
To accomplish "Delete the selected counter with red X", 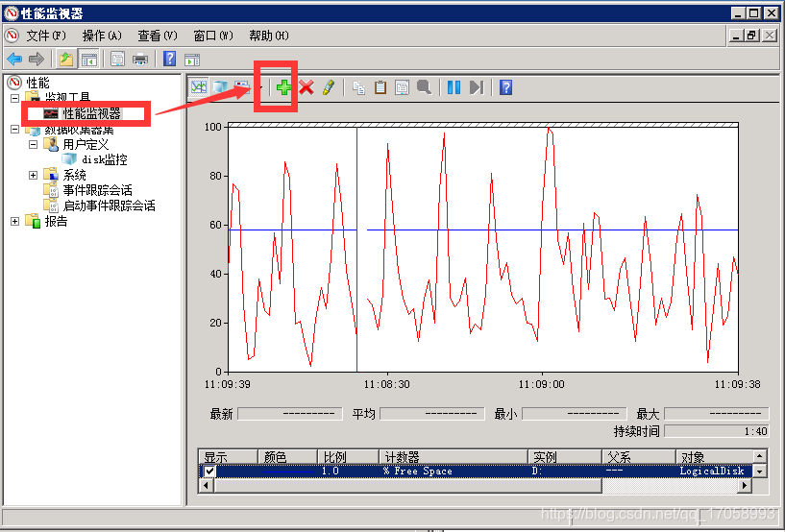I will (x=306, y=87).
